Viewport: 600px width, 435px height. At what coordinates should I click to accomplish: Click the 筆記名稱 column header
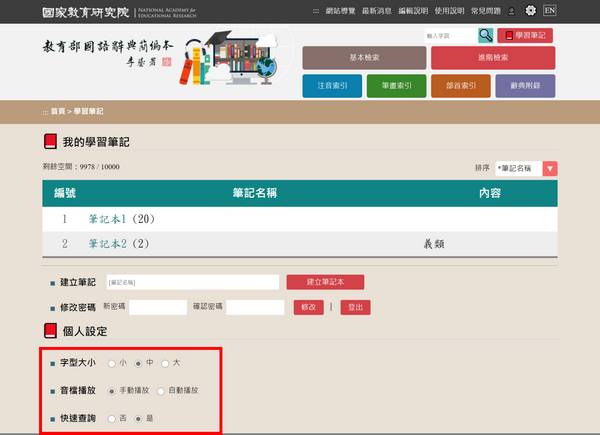(255, 193)
